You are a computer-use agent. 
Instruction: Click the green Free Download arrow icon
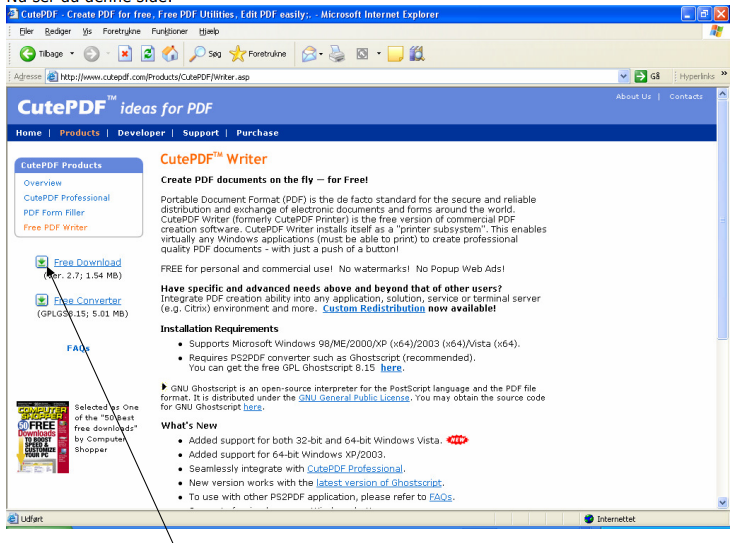coord(42,262)
